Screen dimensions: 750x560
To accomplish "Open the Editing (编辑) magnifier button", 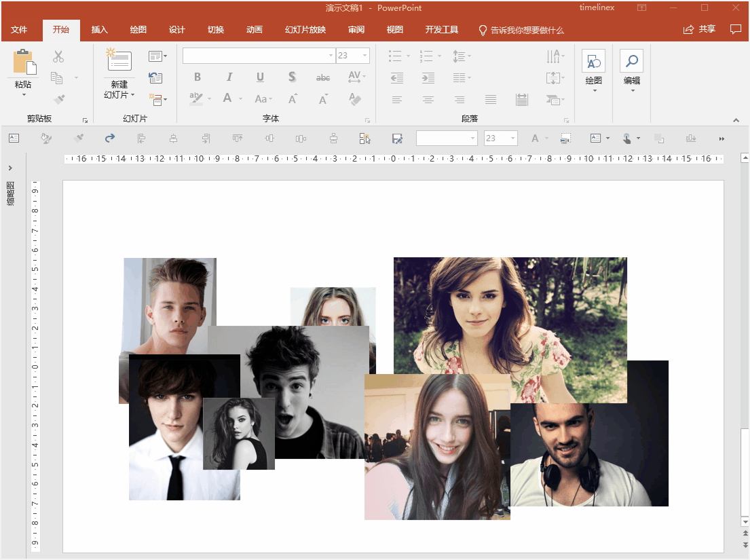I will (x=631, y=62).
